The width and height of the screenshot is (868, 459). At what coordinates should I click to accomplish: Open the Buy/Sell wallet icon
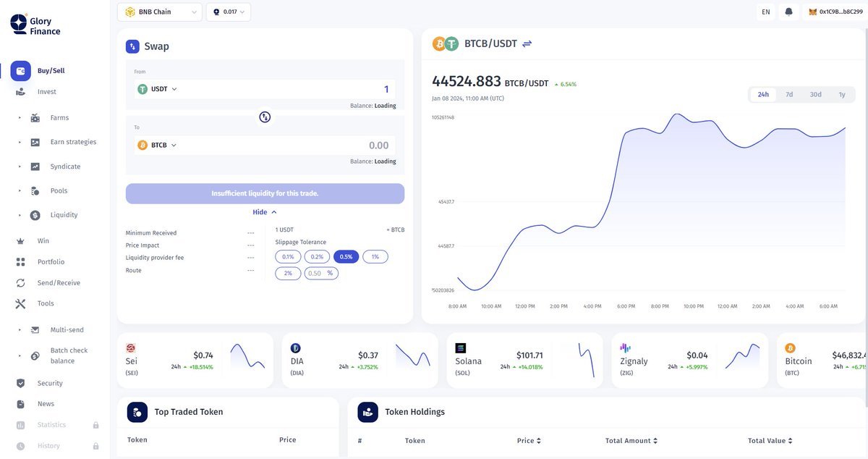(x=20, y=70)
